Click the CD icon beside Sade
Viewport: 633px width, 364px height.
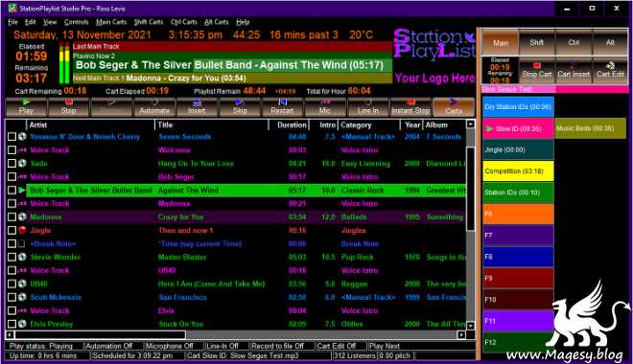pos(22,163)
